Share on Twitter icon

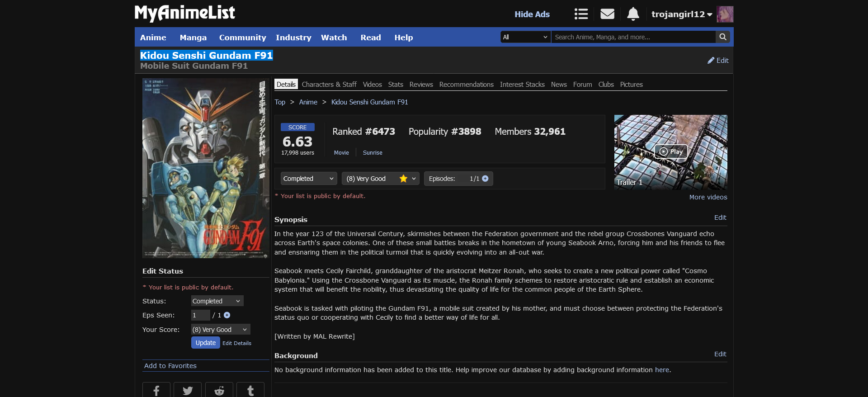[188, 390]
